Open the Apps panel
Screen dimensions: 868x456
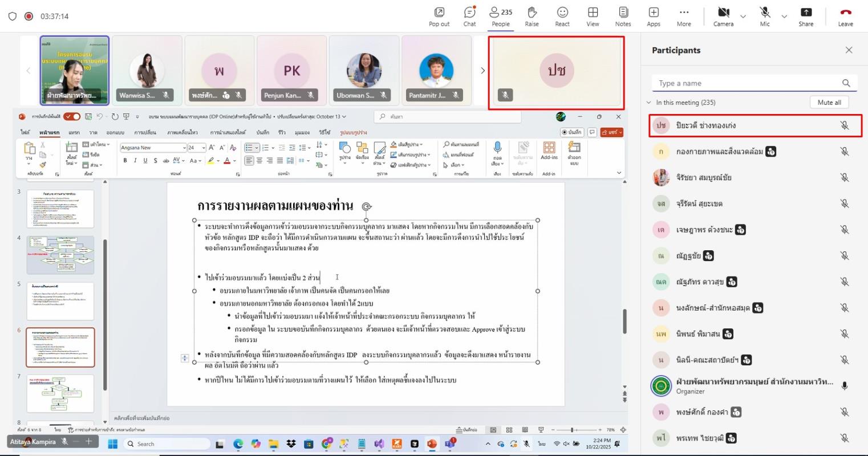point(654,16)
